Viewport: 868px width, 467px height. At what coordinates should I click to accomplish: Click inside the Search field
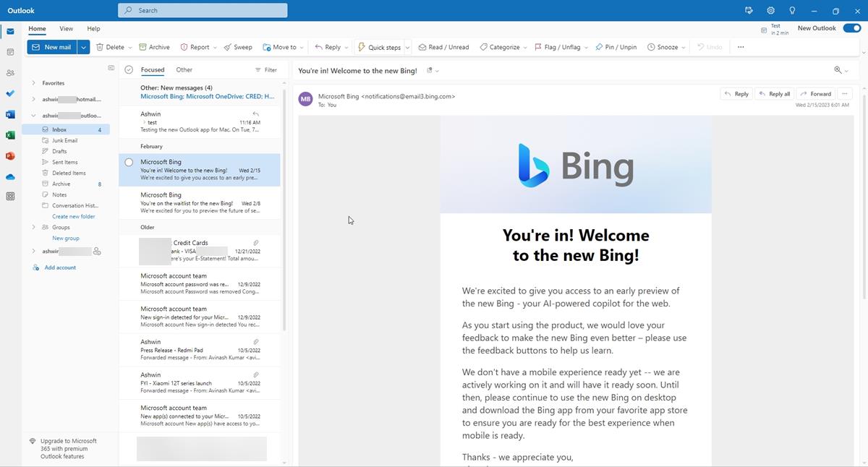203,10
